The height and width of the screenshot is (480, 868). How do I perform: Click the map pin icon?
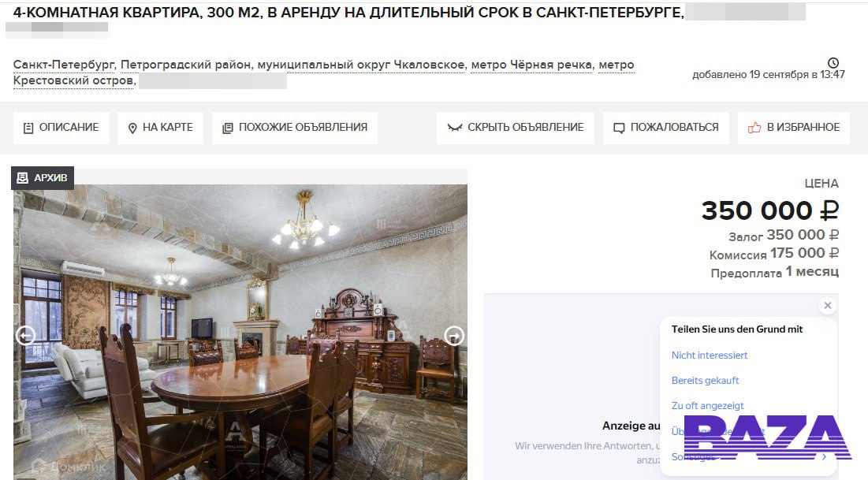(x=132, y=128)
